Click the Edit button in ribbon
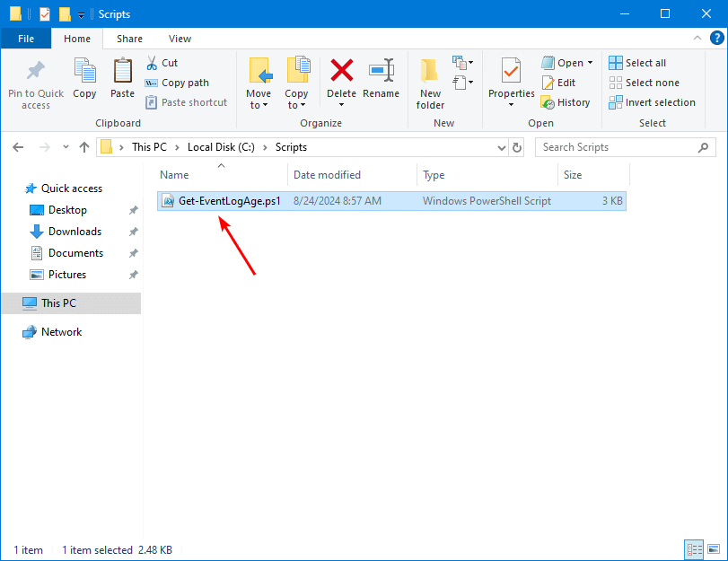This screenshot has height=561, width=728. coord(558,83)
